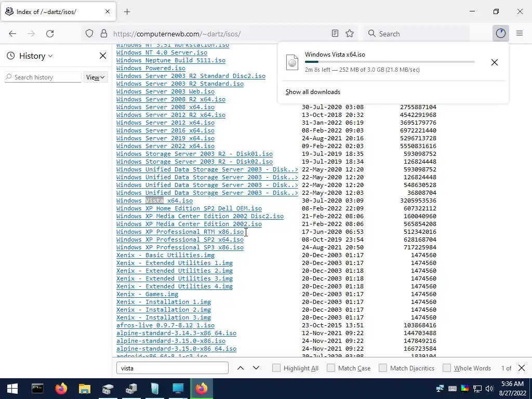Viewport: 532px width, 399px height.
Task: Click the taskbar clock showing 5:36 AM
Action: (512, 389)
